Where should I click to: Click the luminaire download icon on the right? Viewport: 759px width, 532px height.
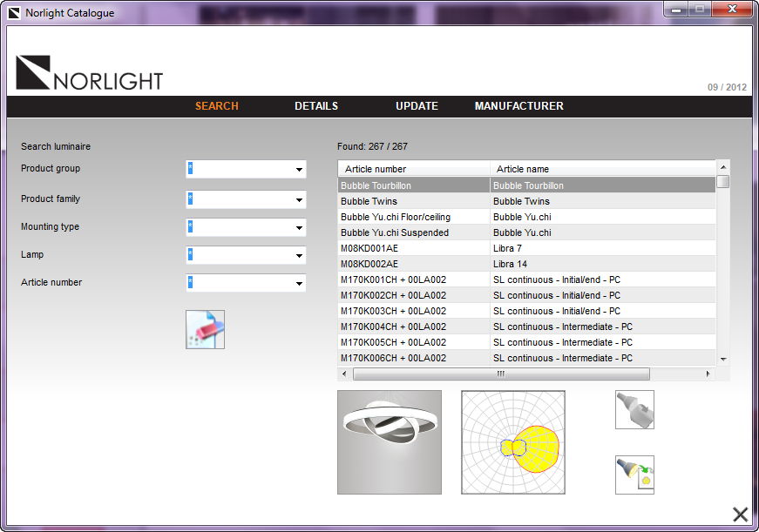634,410
